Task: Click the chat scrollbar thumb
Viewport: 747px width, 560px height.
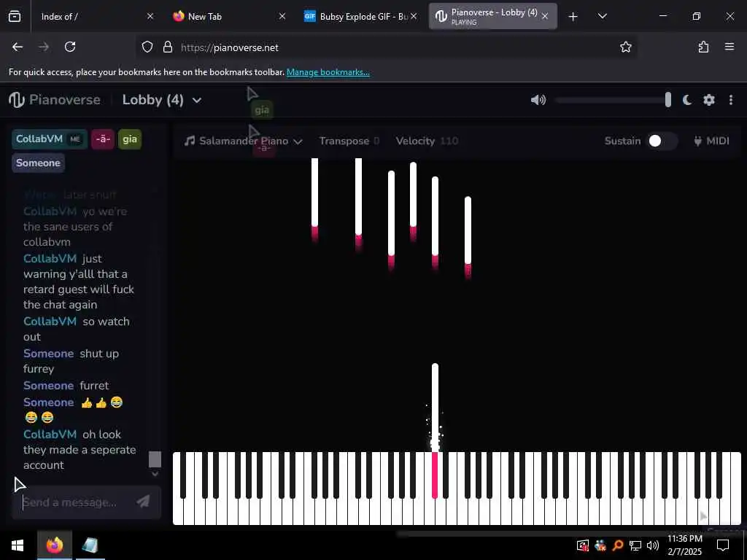Action: (x=155, y=459)
